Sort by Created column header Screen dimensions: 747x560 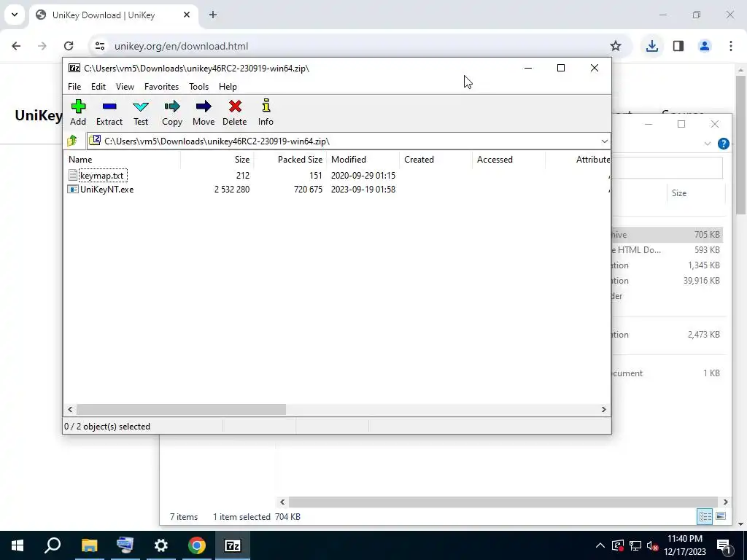436,160
